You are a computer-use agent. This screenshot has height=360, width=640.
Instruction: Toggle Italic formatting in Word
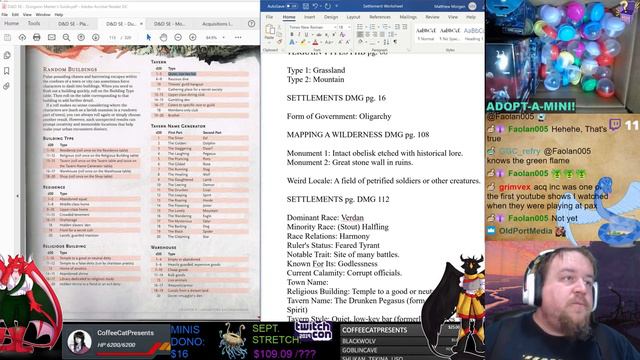pyautogui.click(x=299, y=35)
